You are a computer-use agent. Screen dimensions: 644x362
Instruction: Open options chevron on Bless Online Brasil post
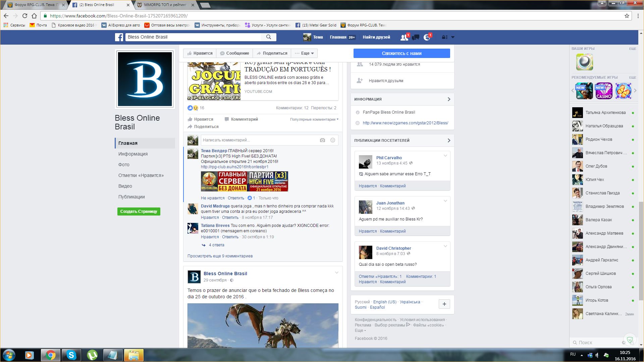pos(336,273)
